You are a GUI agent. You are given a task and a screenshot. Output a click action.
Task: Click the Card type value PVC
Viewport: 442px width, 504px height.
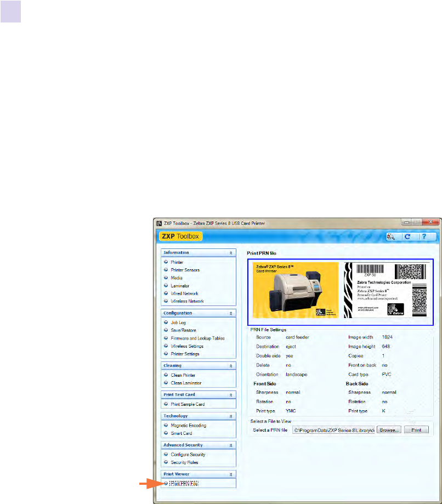(x=387, y=375)
